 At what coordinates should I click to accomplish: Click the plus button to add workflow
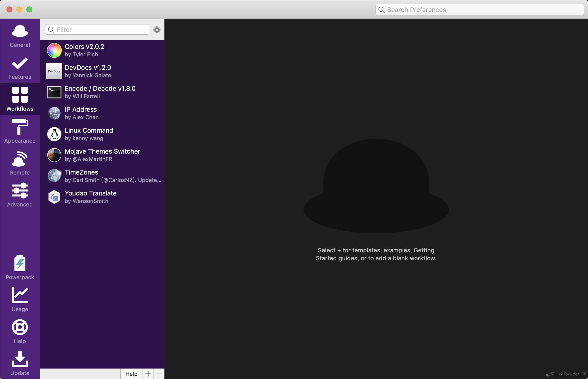click(148, 374)
